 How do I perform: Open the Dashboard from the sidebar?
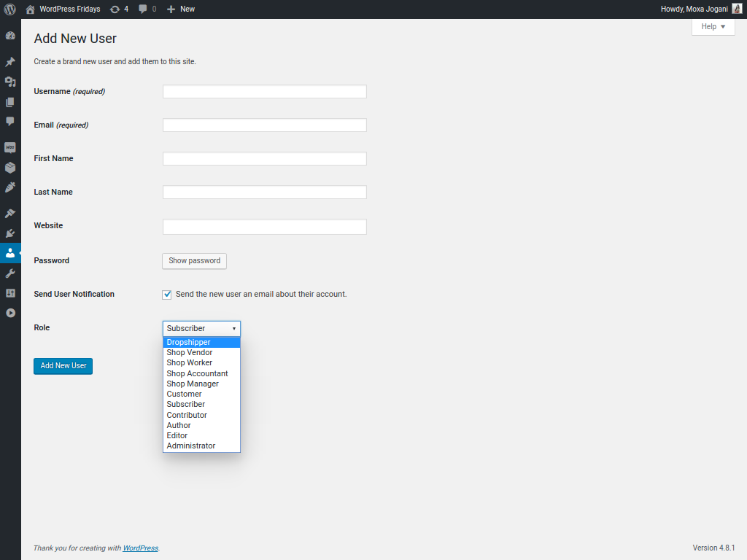point(10,35)
